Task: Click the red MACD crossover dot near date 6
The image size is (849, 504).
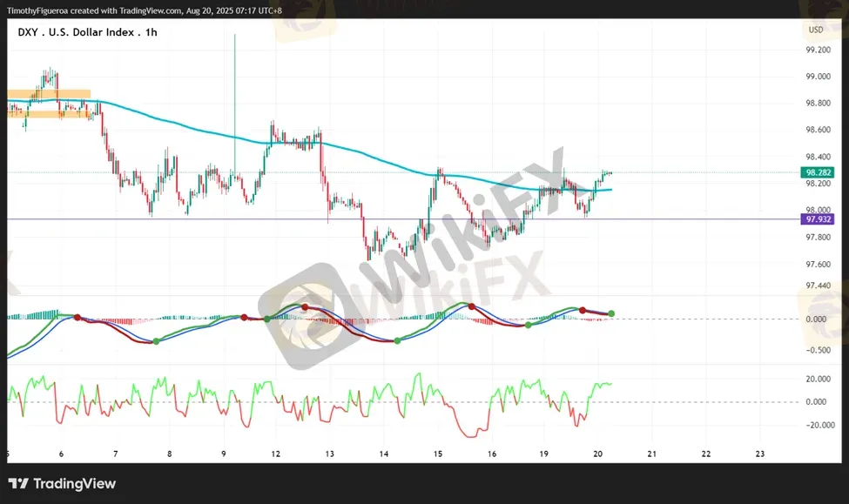Action: click(x=77, y=317)
